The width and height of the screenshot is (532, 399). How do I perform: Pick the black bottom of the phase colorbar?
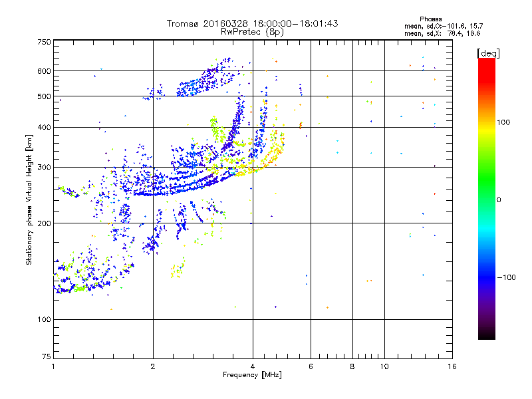coord(487,334)
